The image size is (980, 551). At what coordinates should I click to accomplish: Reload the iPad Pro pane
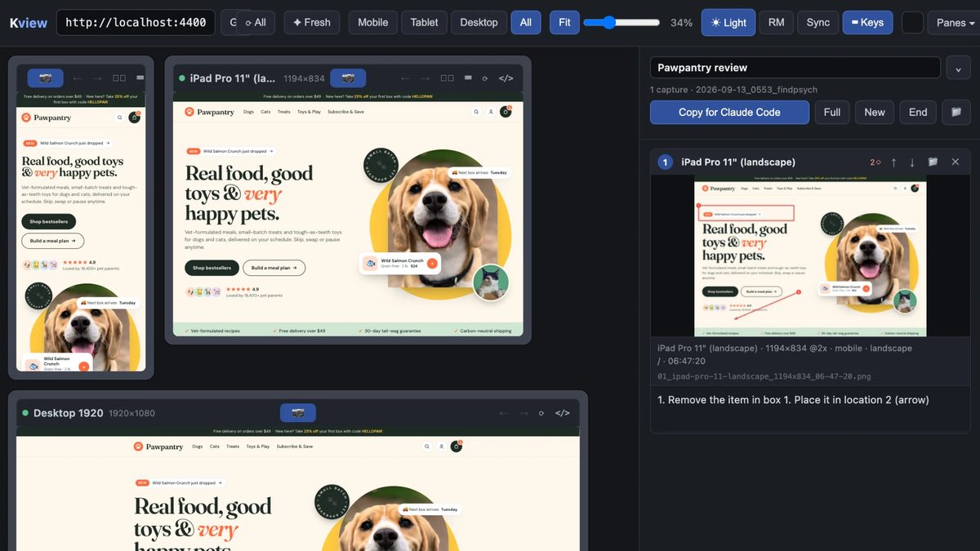point(485,78)
